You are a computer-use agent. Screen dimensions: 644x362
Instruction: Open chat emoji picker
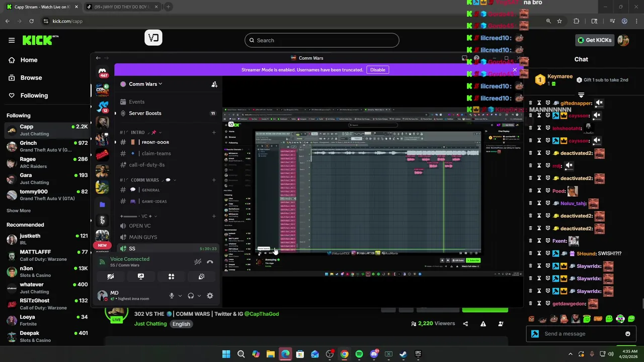(x=627, y=334)
